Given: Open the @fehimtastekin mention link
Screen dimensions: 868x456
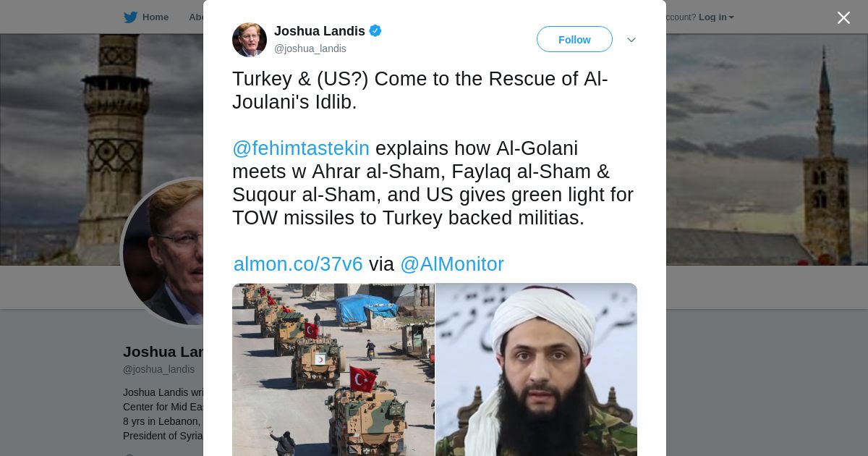Looking at the screenshot, I should click(301, 148).
